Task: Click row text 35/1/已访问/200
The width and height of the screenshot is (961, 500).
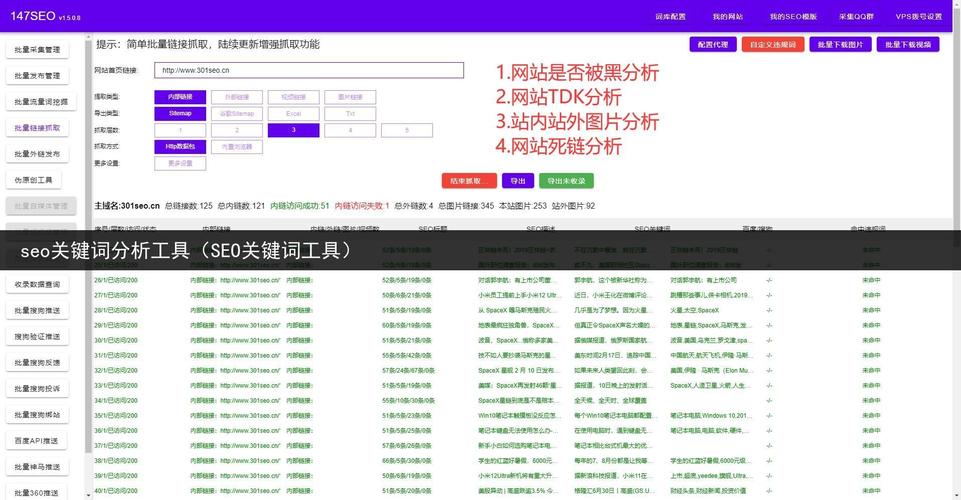Action: tap(116, 415)
